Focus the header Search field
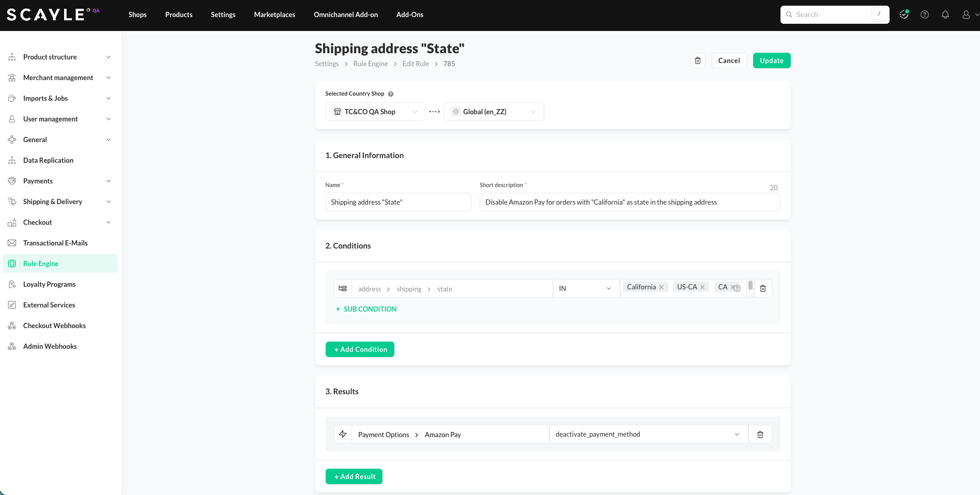Screen dimensions: 980x495 pos(835,14)
